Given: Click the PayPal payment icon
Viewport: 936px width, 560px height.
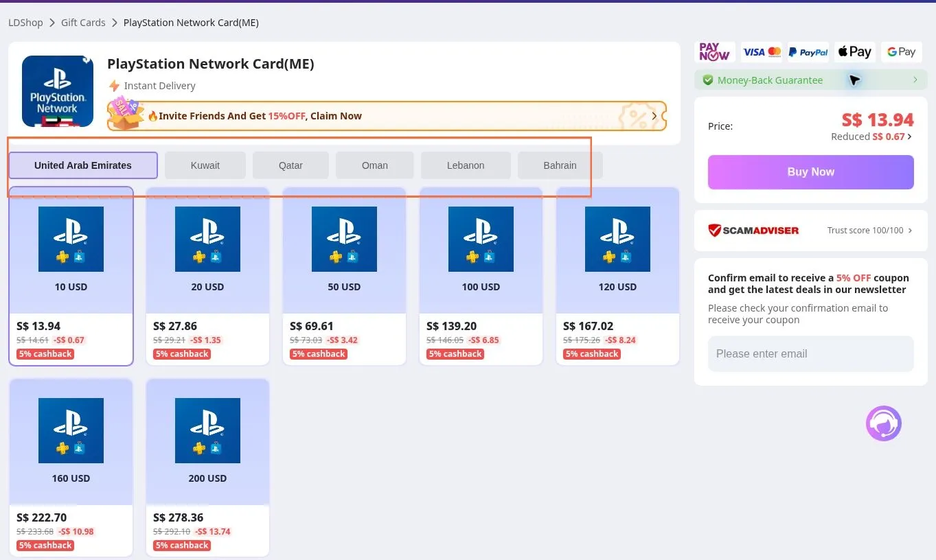Looking at the screenshot, I should [x=808, y=51].
